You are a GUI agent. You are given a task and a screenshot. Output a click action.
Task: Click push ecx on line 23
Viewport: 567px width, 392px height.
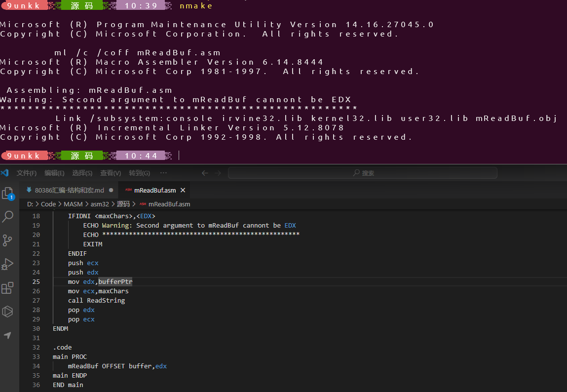pos(83,263)
